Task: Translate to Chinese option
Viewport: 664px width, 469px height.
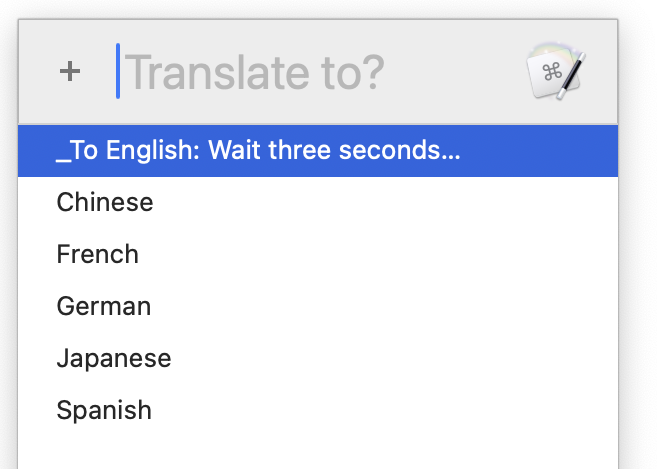Action: tap(105, 202)
